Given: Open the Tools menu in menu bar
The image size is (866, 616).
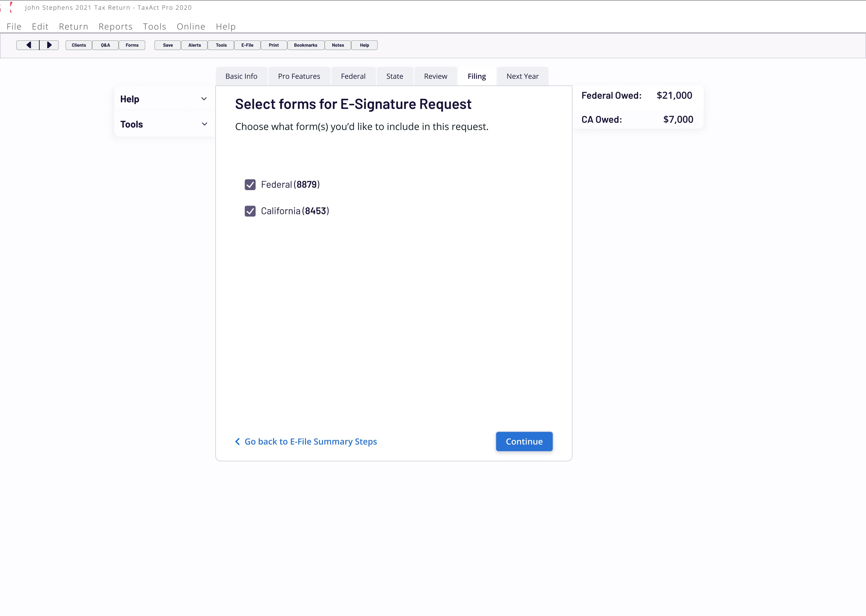Looking at the screenshot, I should coord(155,27).
